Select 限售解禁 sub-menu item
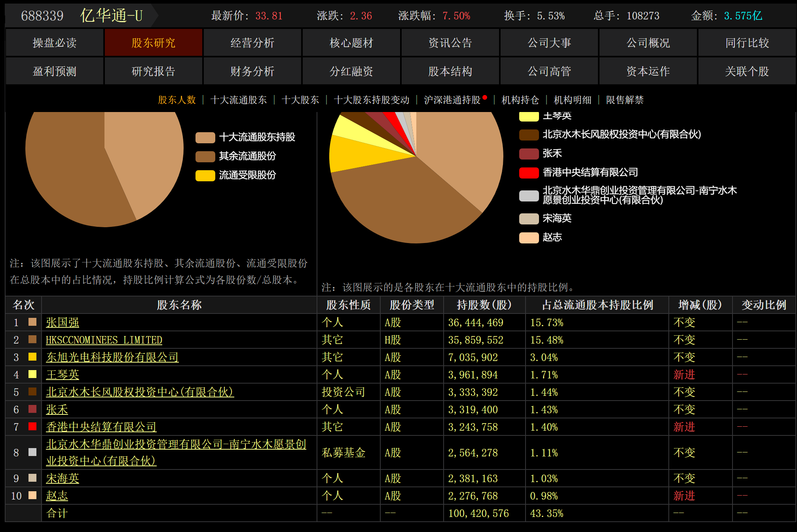This screenshot has height=532, width=797. [624, 100]
